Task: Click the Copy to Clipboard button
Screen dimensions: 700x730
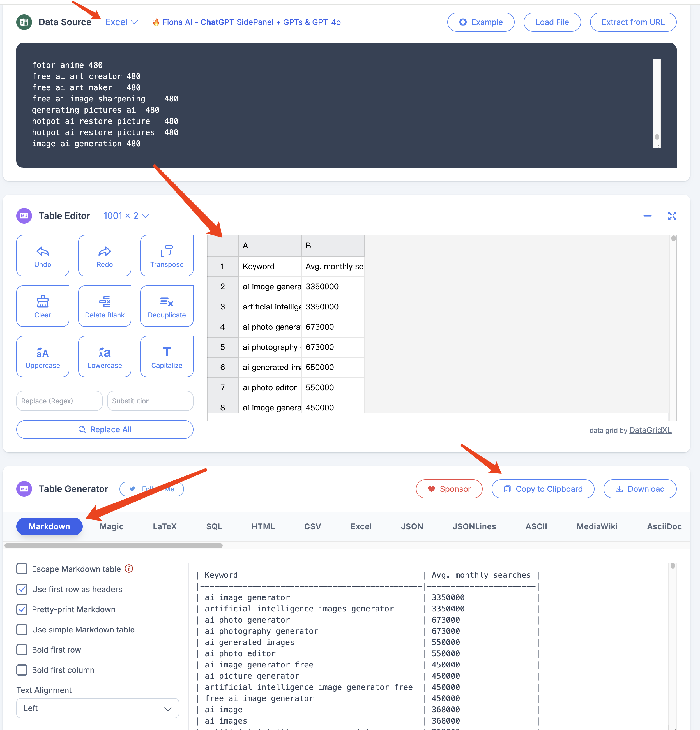Action: point(543,489)
